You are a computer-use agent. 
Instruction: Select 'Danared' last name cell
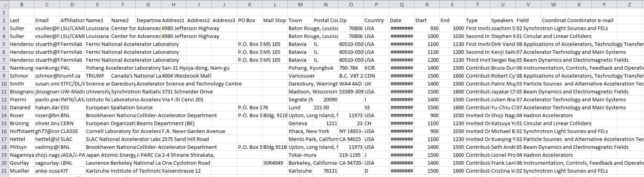(21, 107)
